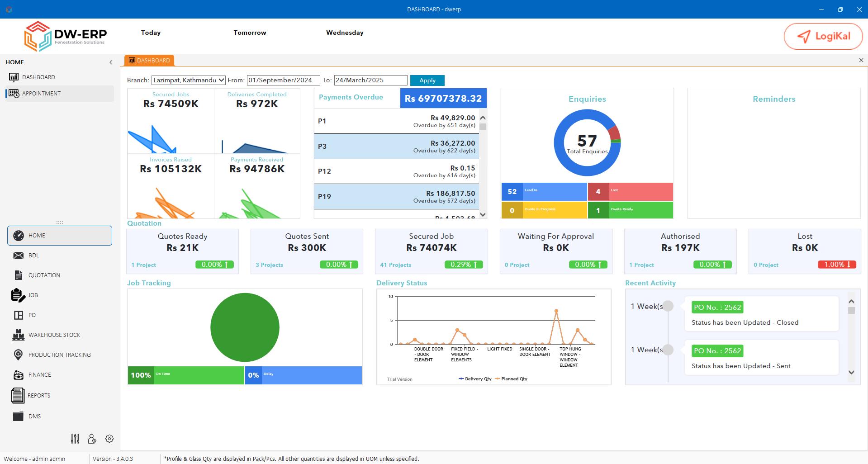Click the Production Tracking icon
Image resolution: width=868 pixels, height=464 pixels.
coord(19,355)
